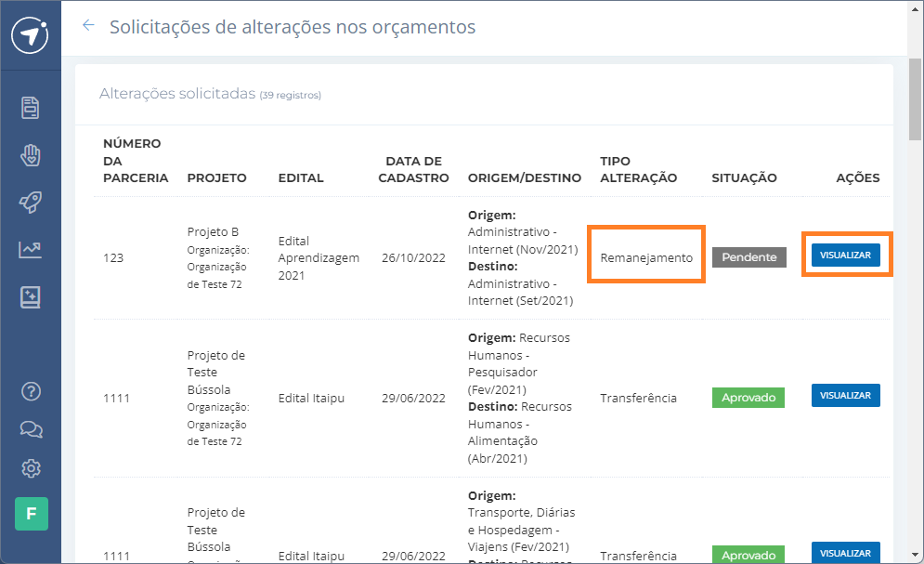Image resolution: width=924 pixels, height=564 pixels.
Task: Go back using the left arrow
Action: 88,25
